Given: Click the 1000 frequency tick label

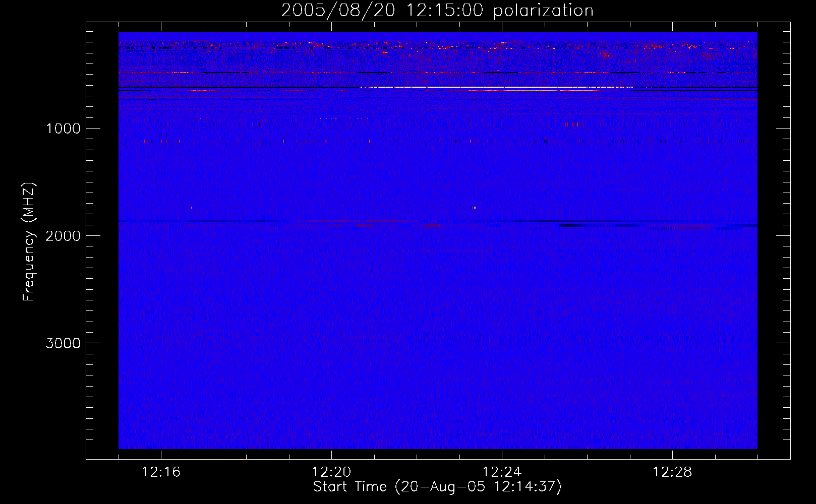Looking at the screenshot, I should [63, 129].
